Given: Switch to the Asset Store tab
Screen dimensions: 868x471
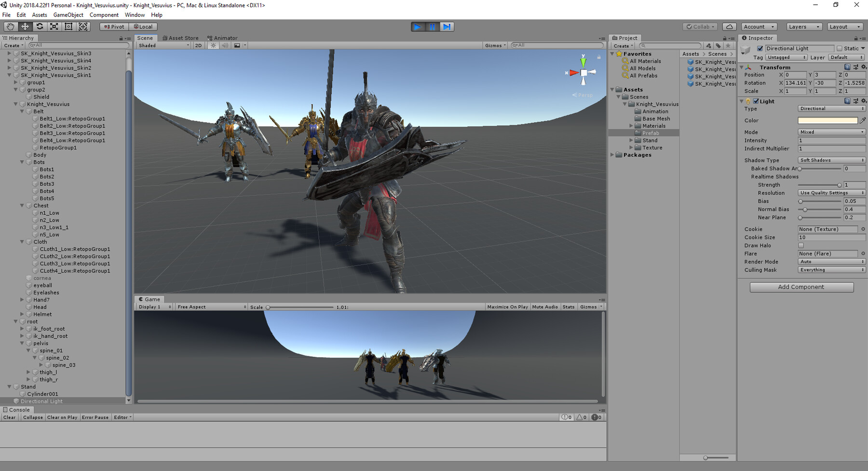Looking at the screenshot, I should coord(180,38).
